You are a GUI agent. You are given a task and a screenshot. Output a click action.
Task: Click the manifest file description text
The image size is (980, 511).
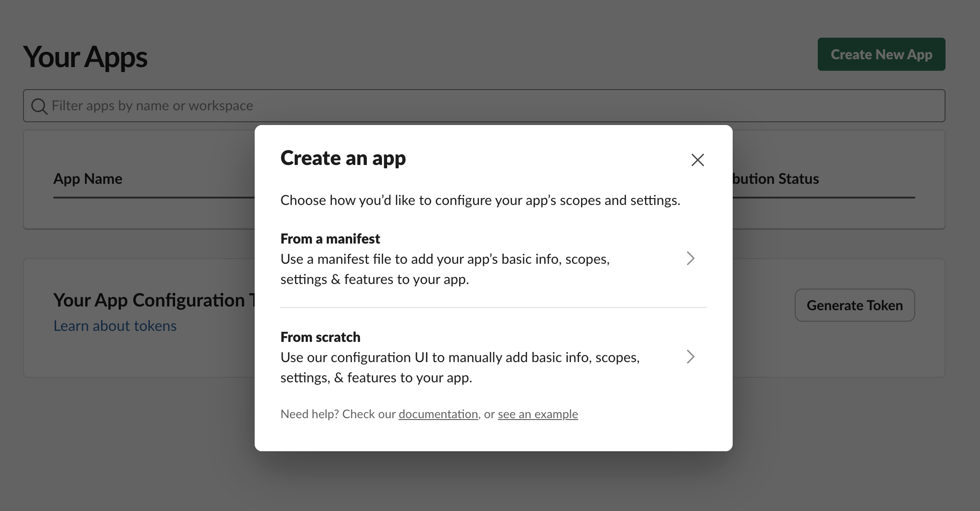[x=445, y=269]
